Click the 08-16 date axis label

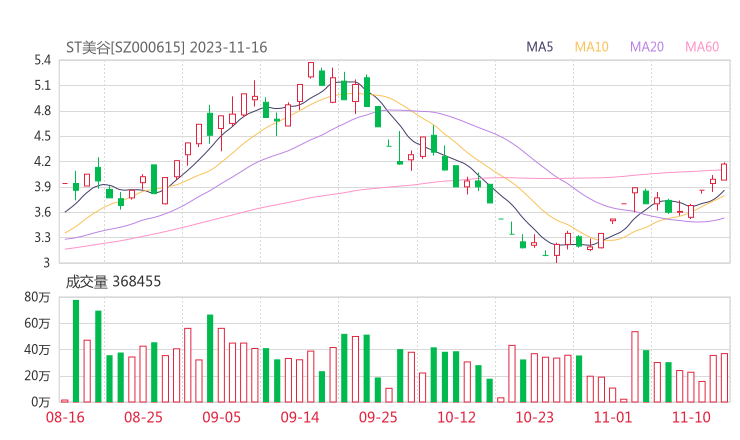click(65, 417)
